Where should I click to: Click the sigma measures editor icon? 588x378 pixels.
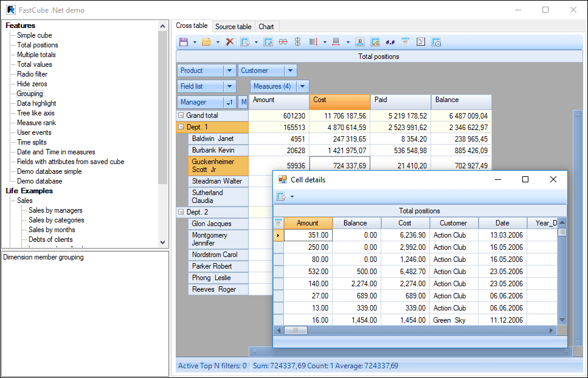360,42
